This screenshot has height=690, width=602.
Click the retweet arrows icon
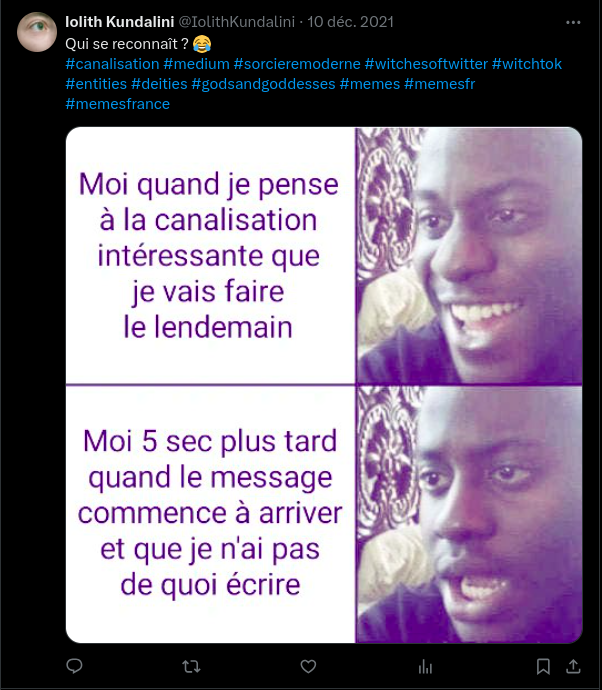point(191,667)
